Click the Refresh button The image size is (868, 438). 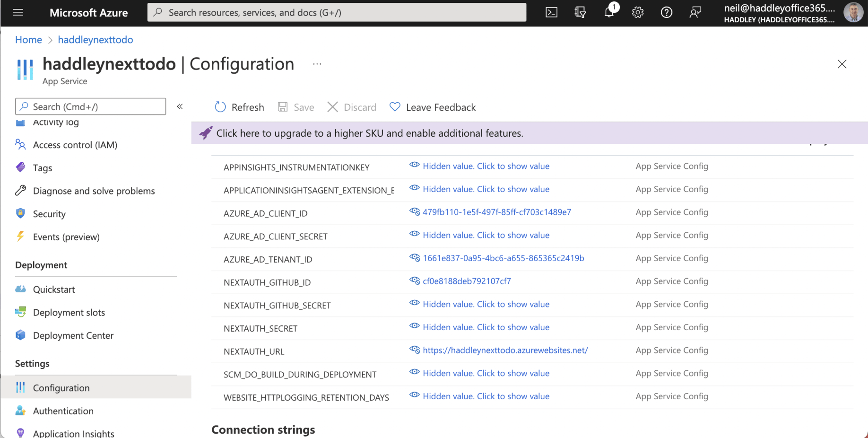[x=239, y=107]
